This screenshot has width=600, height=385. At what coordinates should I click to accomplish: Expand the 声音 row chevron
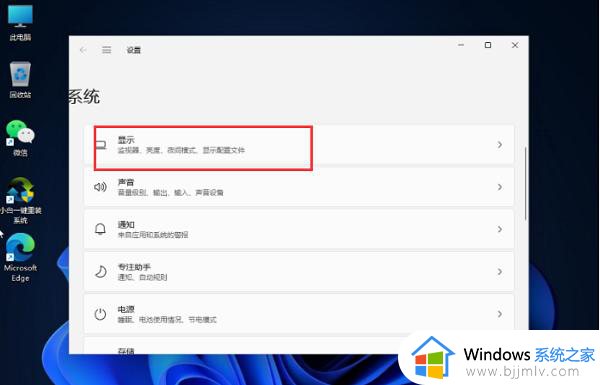[x=500, y=187]
